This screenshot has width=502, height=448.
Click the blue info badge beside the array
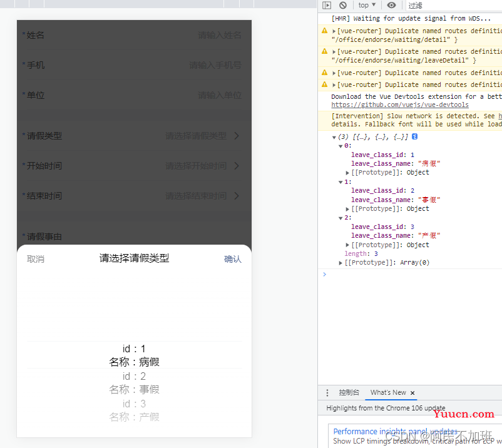[x=414, y=136]
